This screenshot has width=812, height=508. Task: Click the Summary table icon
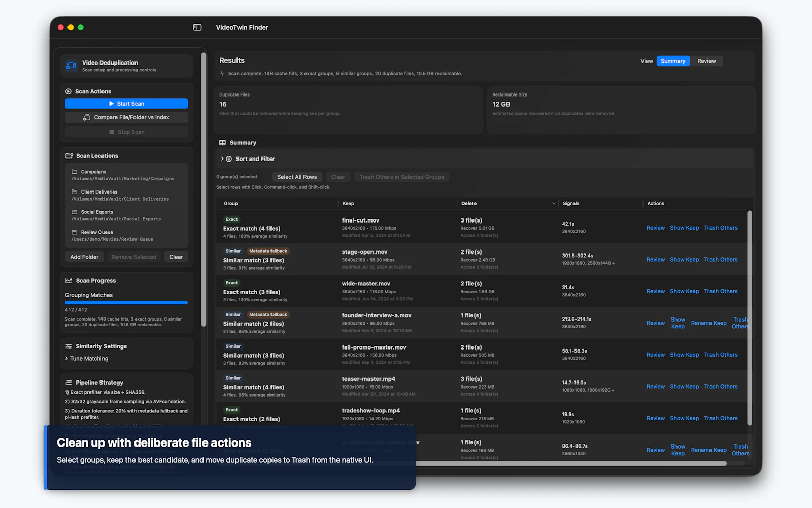tap(222, 143)
